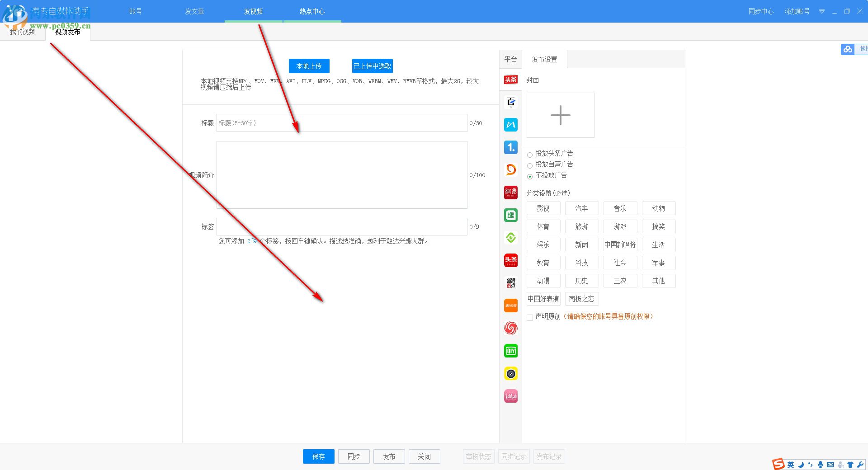Choose the 搜狐号 platform icon
Image resolution: width=868 pixels, height=470 pixels.
coord(510,170)
